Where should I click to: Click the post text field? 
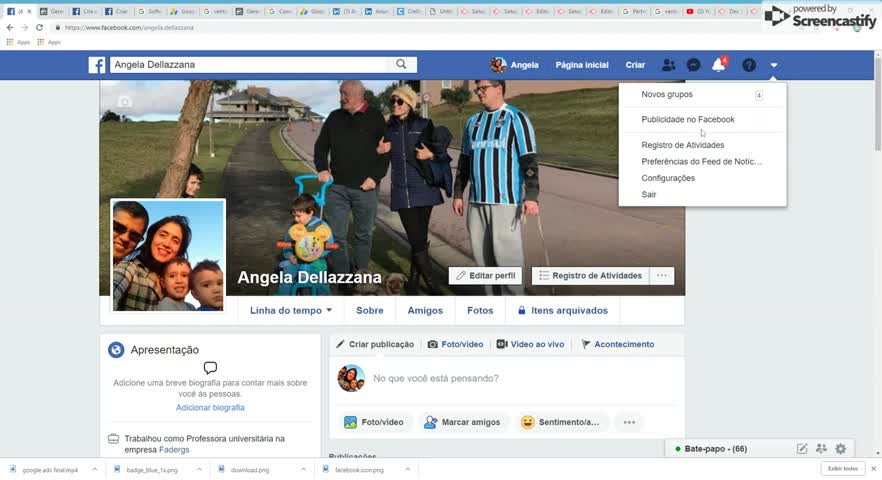[500, 379]
